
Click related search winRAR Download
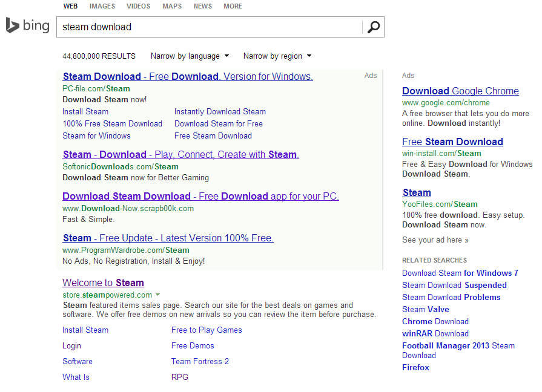(435, 334)
